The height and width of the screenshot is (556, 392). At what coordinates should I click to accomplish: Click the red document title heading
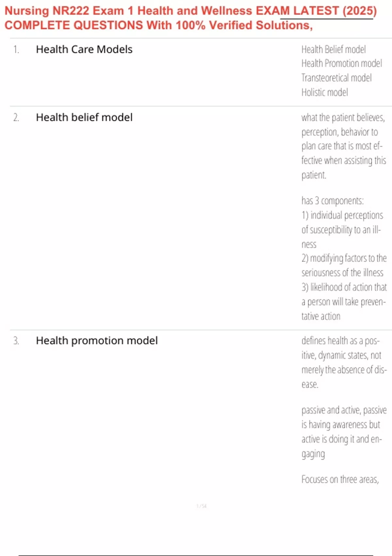[x=191, y=18]
